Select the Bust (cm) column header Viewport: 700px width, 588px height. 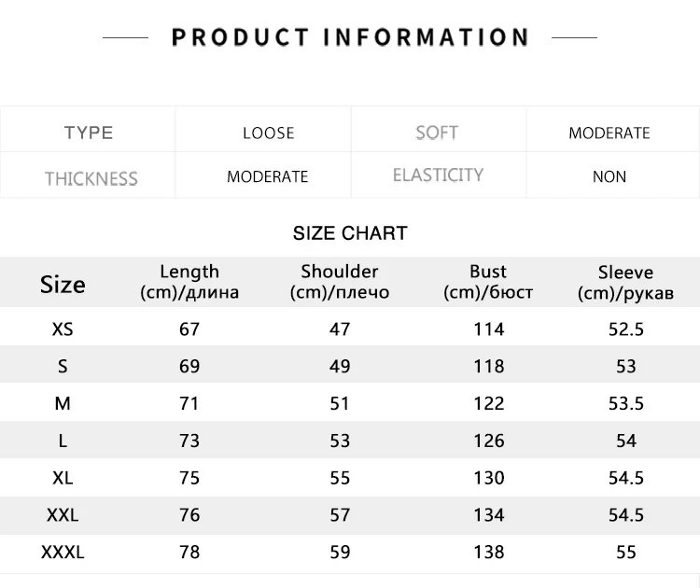[488, 282]
